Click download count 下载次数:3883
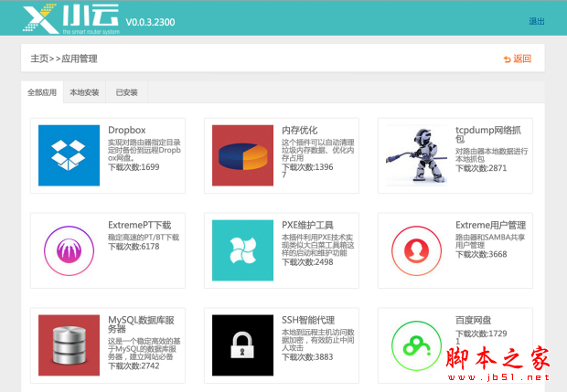 307,357
